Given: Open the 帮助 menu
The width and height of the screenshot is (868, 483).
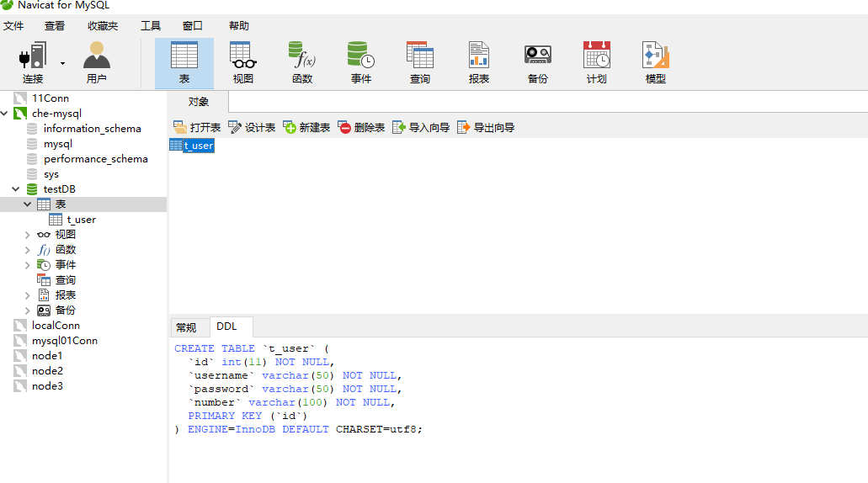Looking at the screenshot, I should point(238,26).
